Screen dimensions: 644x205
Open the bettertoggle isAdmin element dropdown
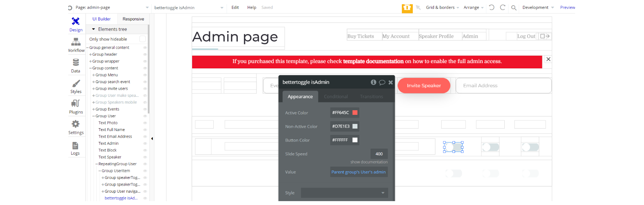coord(189,8)
